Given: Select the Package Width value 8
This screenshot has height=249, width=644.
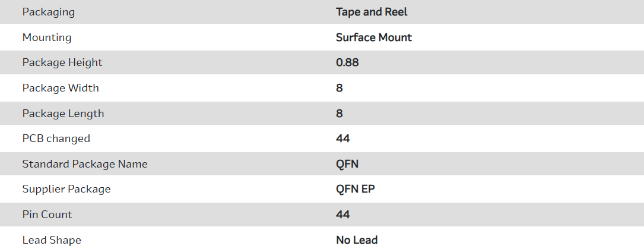Looking at the screenshot, I should click(340, 88).
